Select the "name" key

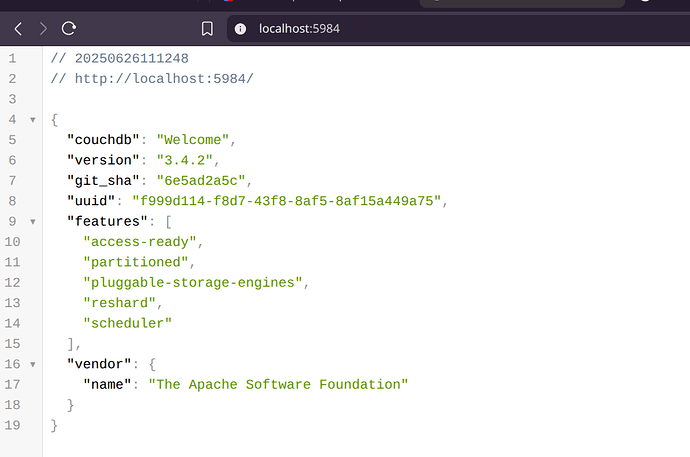[107, 384]
